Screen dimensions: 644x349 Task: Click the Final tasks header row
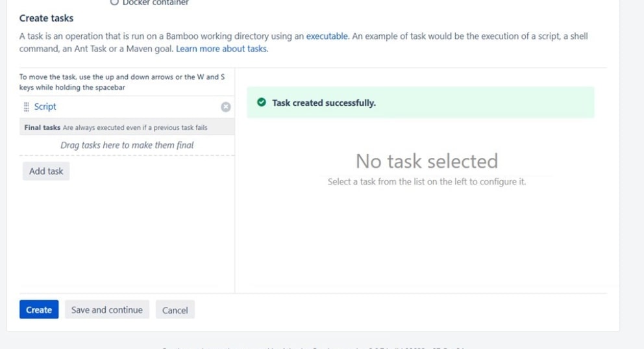(127, 127)
